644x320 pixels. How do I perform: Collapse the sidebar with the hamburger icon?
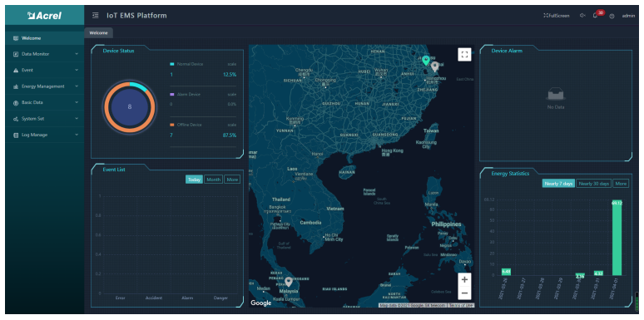(x=96, y=16)
